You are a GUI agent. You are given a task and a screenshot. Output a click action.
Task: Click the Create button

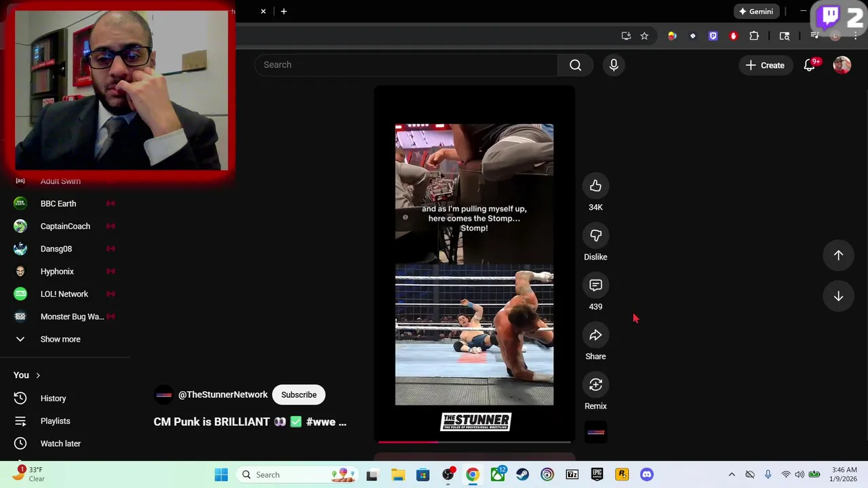tap(765, 65)
